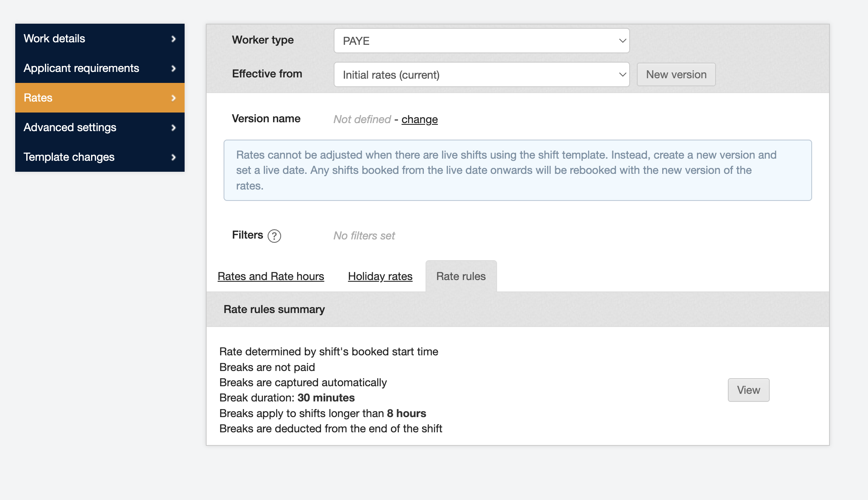Open Advanced settings in the sidebar
Image resolution: width=868 pixels, height=500 pixels.
point(70,127)
